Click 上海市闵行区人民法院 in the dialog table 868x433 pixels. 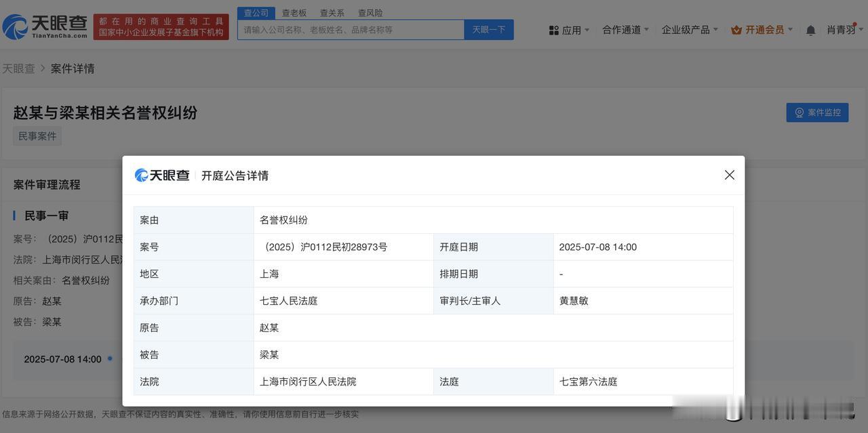[308, 382]
